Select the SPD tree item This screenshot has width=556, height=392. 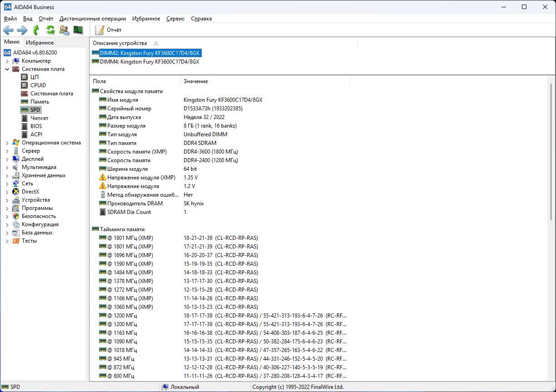(x=35, y=110)
